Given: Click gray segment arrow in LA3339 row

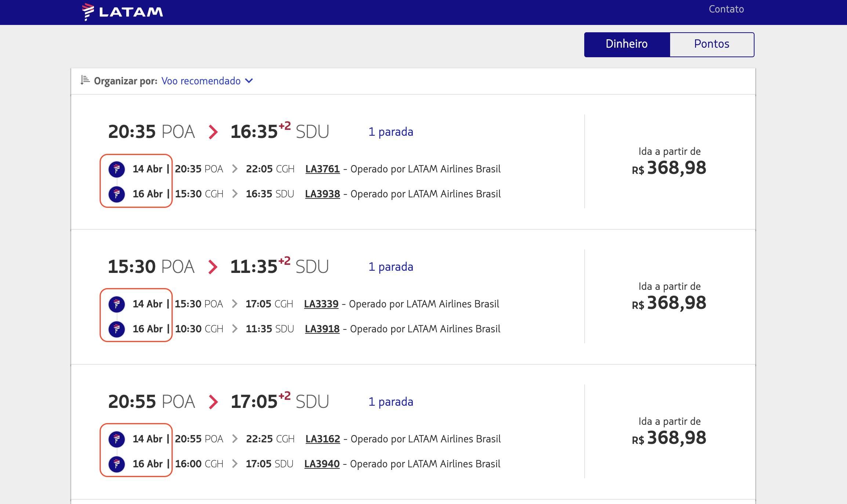Looking at the screenshot, I should (235, 304).
